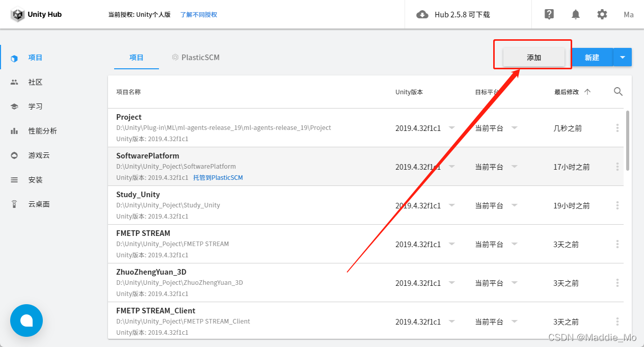Follow the 了解不同授权 link
The height and width of the screenshot is (347, 644).
point(199,15)
